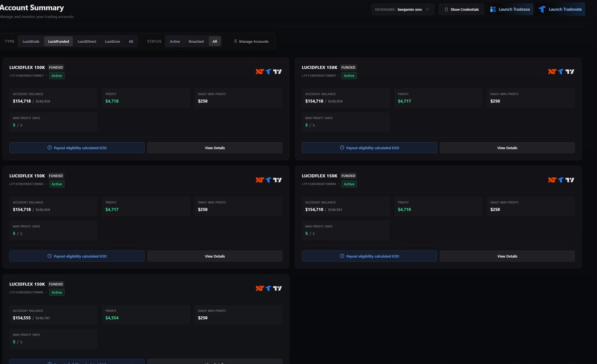
Task: Choose All in the TYPE filter
Action: point(131,41)
